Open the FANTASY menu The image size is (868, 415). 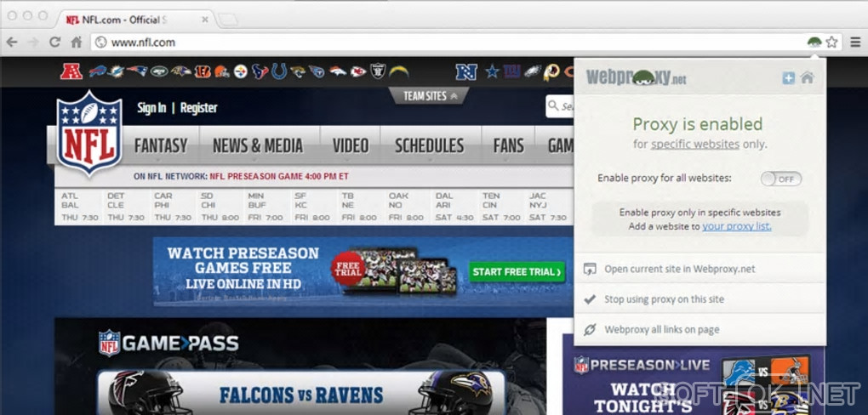(161, 145)
